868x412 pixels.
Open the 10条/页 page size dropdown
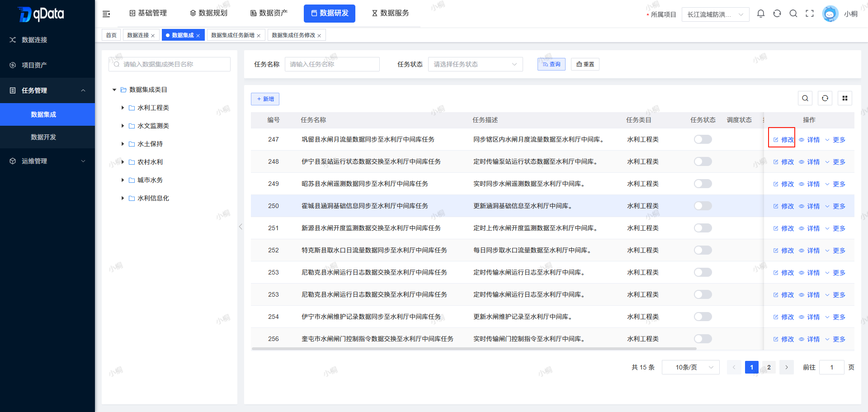[690, 367]
